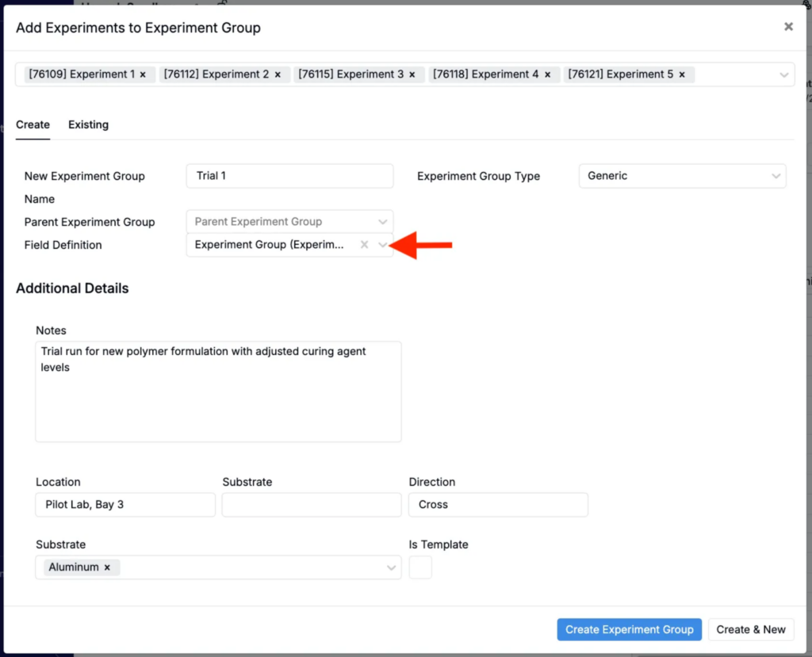The image size is (812, 657).
Task: Switch to the Existing tab
Action: pyautogui.click(x=88, y=124)
